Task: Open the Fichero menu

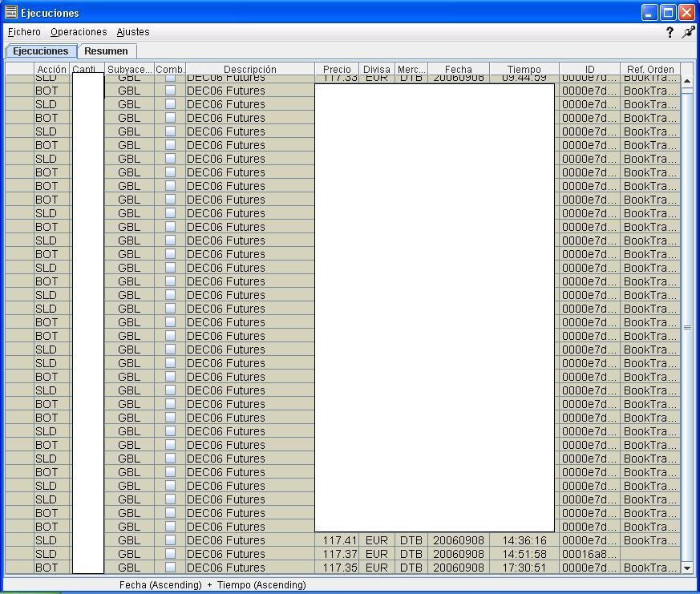Action: [24, 32]
